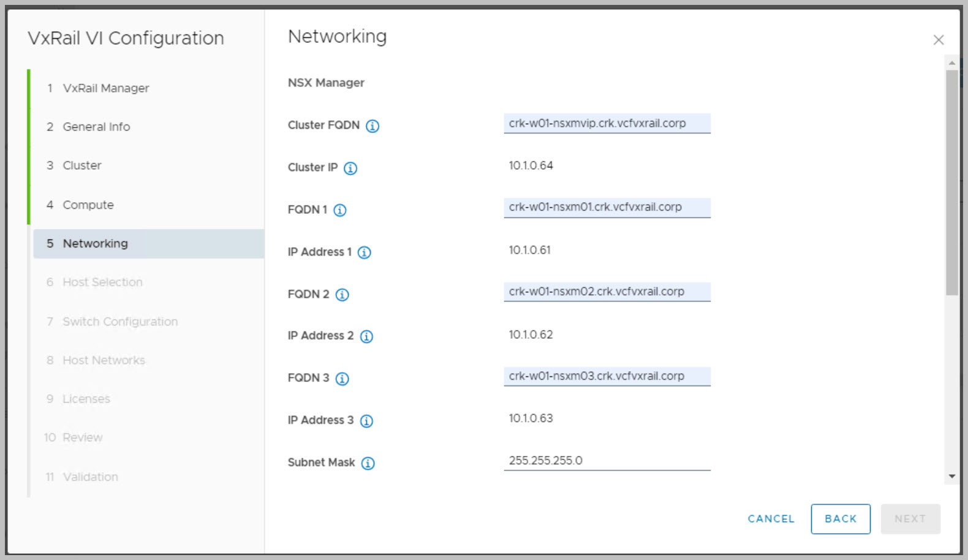Viewport: 968px width, 560px height.
Task: Click the info icon beside Cluster FQDN
Action: tap(372, 126)
